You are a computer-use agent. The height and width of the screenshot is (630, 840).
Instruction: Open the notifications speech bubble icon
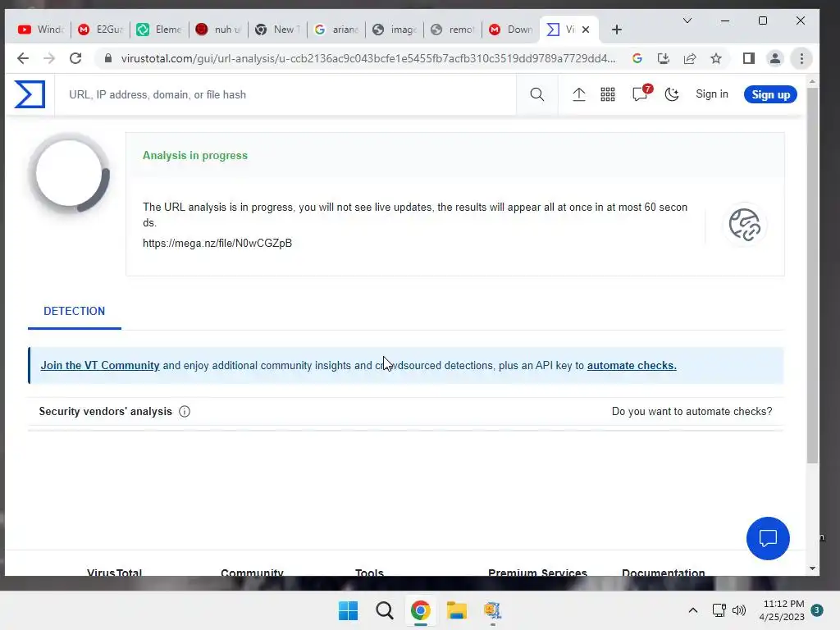(x=640, y=94)
